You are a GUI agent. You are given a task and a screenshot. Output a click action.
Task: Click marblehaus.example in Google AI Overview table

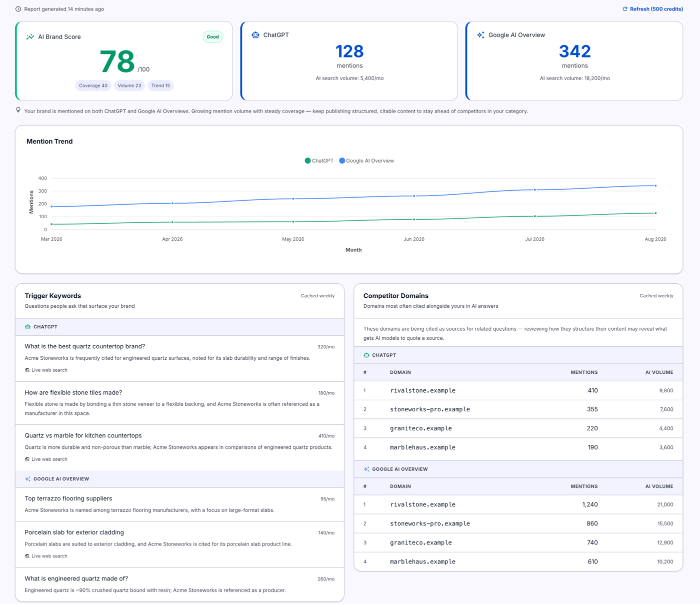pos(423,561)
